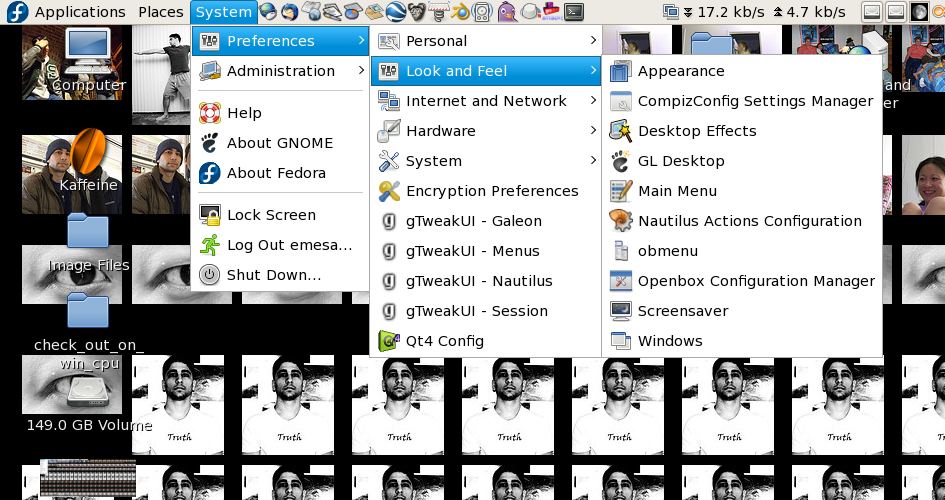Click the Fedora logo in top panel
The image size is (945, 500).
(17, 11)
